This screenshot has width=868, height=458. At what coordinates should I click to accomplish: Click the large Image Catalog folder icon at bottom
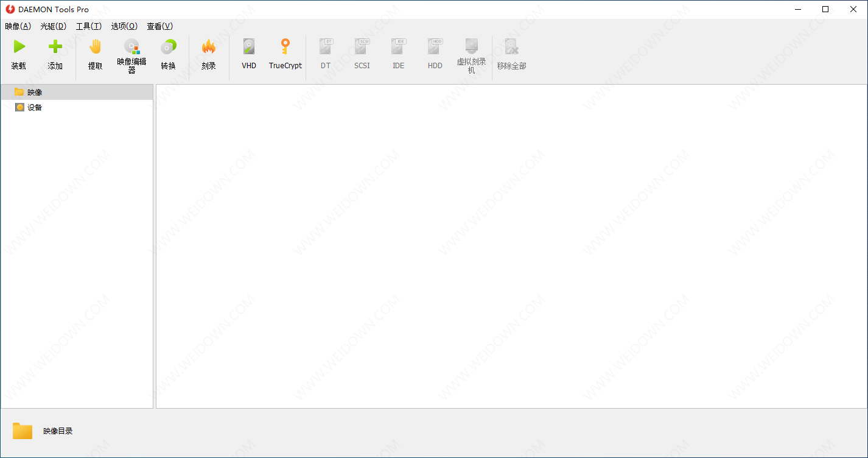[23, 431]
